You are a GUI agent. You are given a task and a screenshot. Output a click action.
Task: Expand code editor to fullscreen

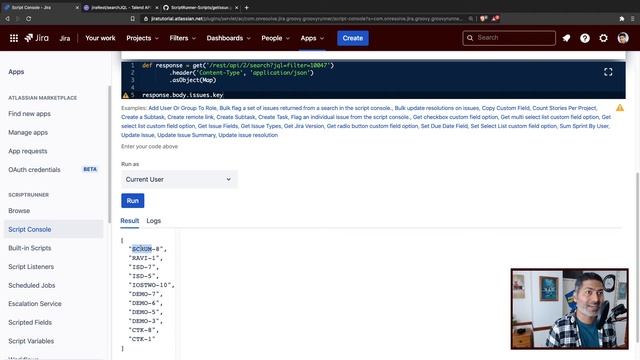608,72
